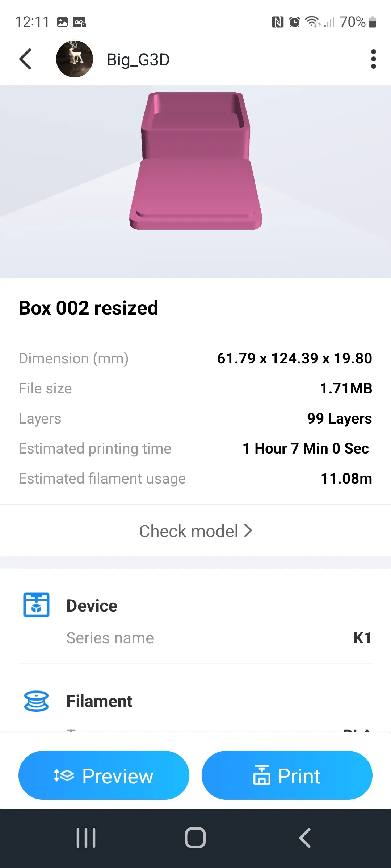This screenshot has width=391, height=868.
Task: Tap the Filament spool icon
Action: pyautogui.click(x=36, y=701)
